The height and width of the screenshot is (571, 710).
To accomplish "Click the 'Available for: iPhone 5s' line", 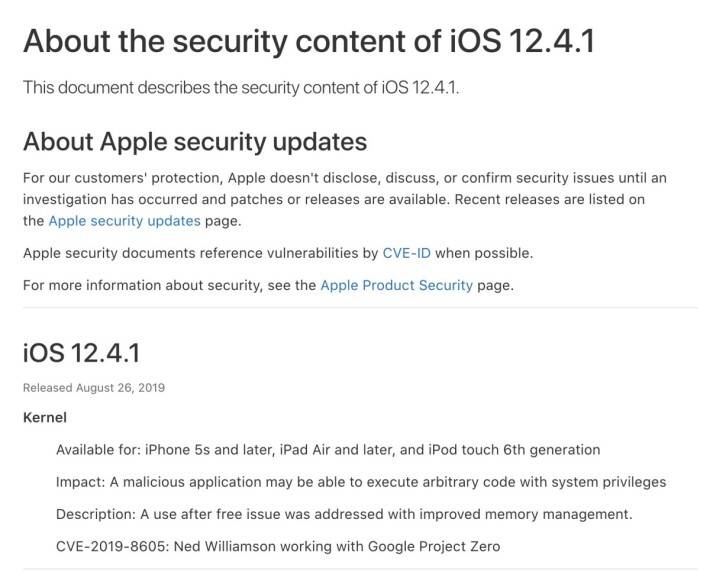I will pos(328,450).
